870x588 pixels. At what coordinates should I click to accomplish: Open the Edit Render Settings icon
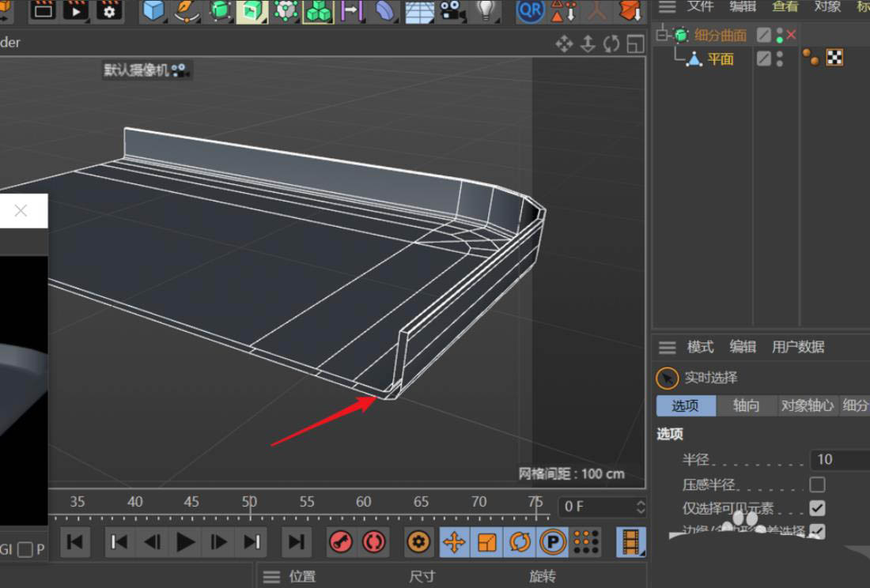(x=109, y=10)
